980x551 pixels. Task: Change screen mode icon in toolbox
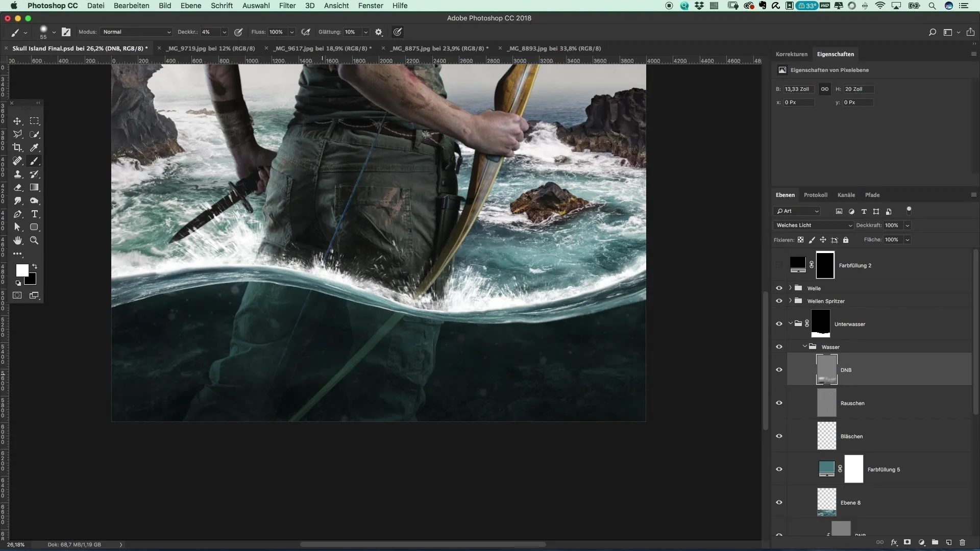click(x=34, y=295)
